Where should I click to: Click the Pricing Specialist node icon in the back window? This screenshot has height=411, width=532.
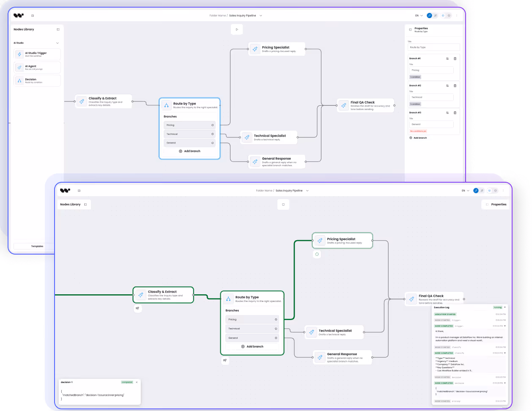tap(255, 49)
